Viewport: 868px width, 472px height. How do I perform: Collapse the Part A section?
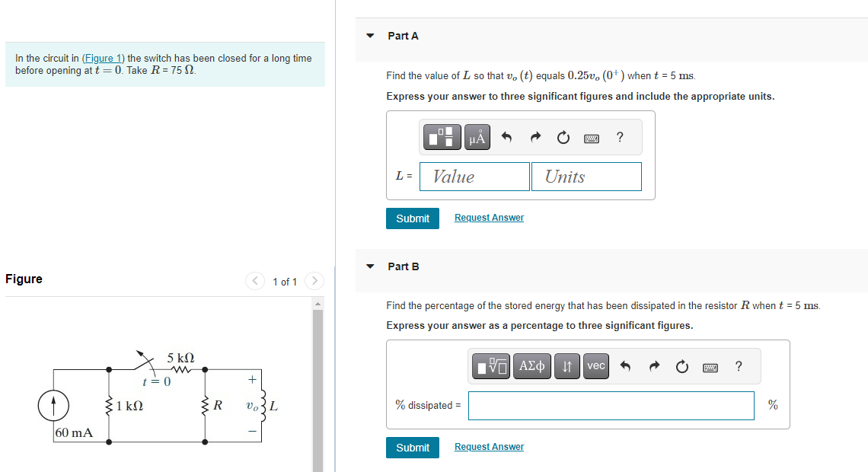coord(369,35)
